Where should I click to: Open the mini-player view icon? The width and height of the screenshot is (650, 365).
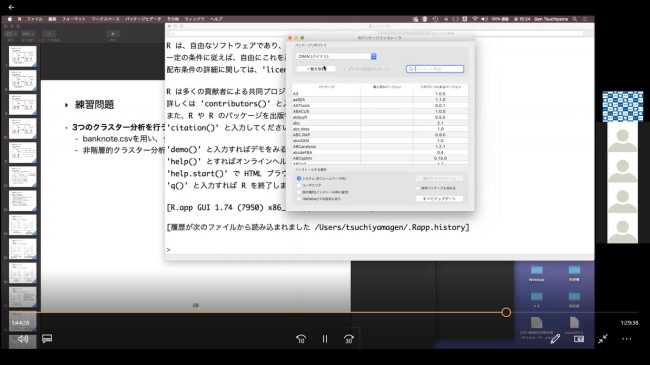click(579, 339)
